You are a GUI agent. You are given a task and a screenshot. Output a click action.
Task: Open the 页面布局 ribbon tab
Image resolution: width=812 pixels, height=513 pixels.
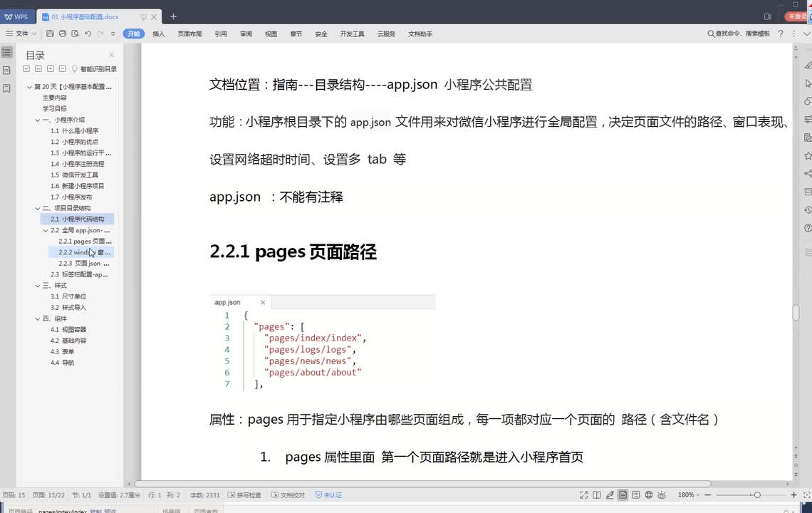point(189,34)
